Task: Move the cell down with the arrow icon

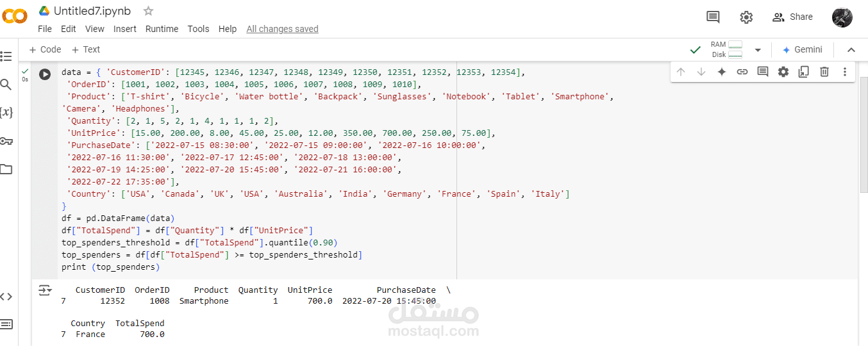Action: (701, 72)
